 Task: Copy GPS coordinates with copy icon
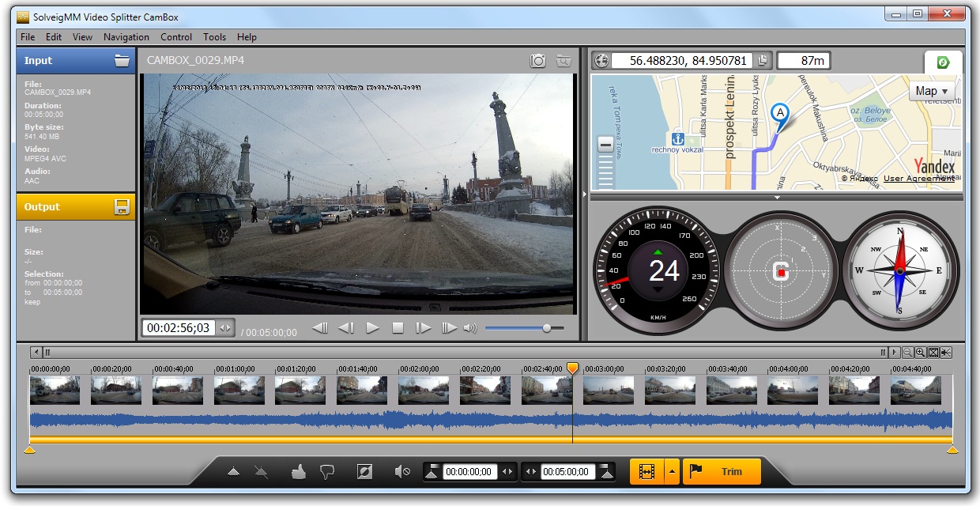coord(763,61)
